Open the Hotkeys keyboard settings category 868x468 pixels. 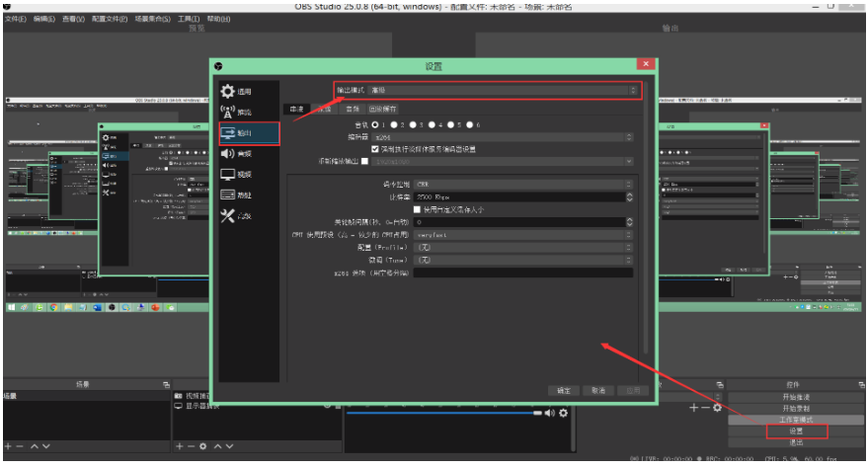coord(227,195)
